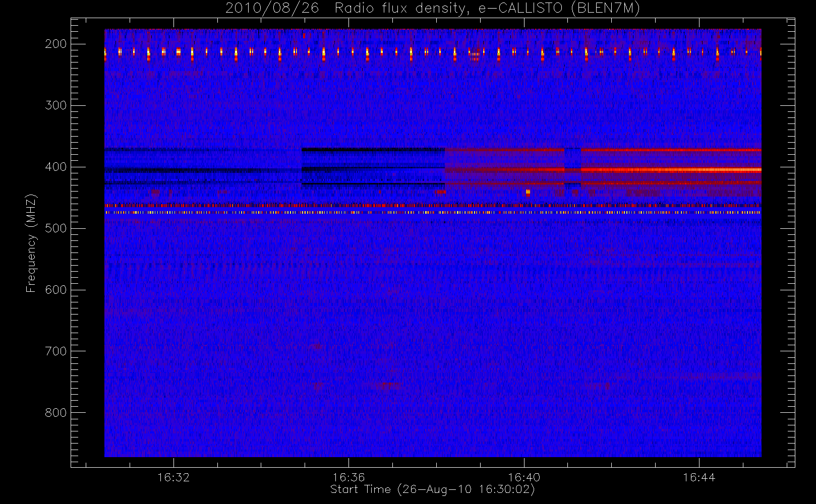Click the 800 frequency tick label
Viewport: 816px width, 504px height.
(x=55, y=413)
